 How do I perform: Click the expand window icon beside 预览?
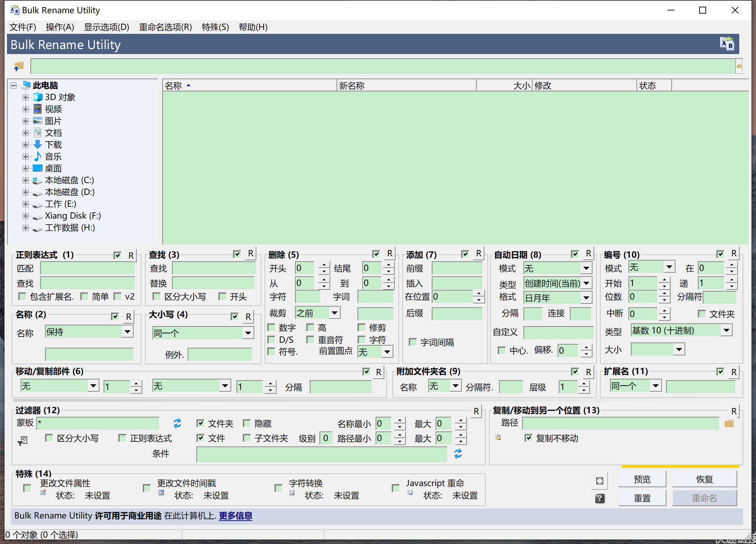(x=600, y=481)
